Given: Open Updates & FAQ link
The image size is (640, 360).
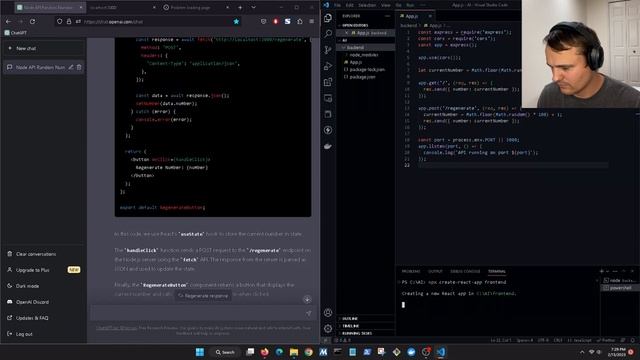Looking at the screenshot, I should (x=27, y=318).
